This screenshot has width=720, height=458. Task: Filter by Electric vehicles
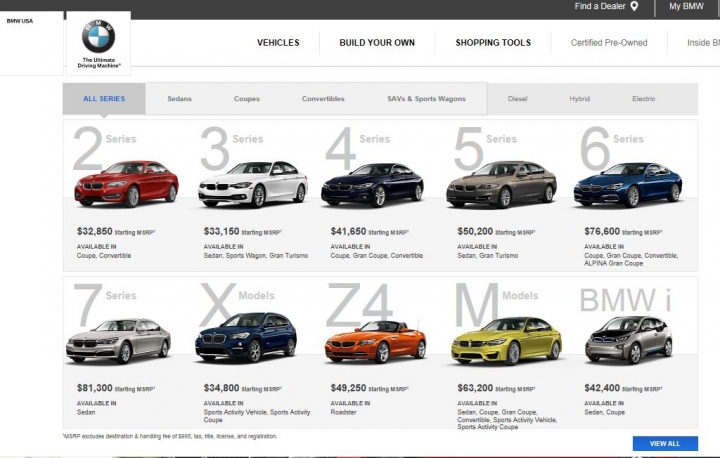pyautogui.click(x=643, y=99)
